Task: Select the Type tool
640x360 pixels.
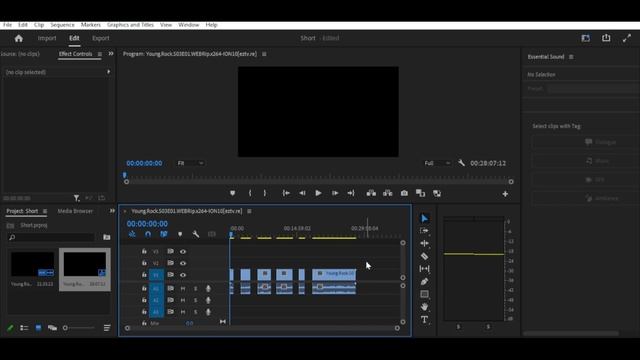Action: point(424,320)
